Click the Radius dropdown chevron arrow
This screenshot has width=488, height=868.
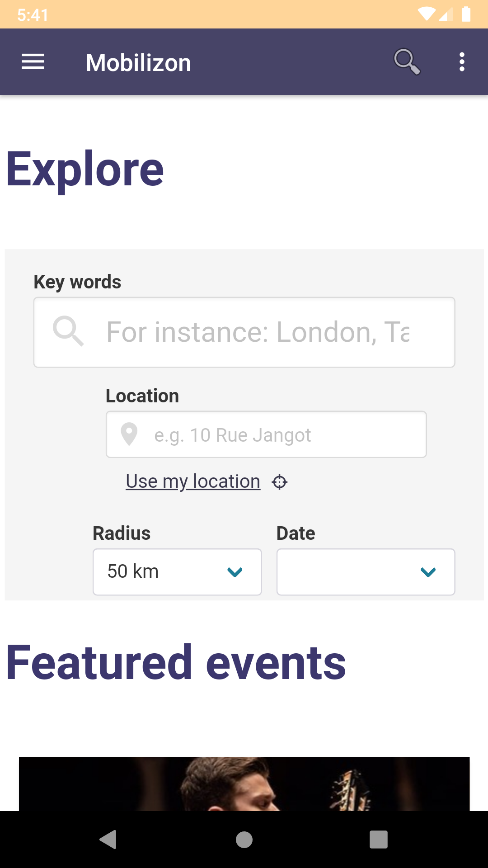click(x=235, y=572)
